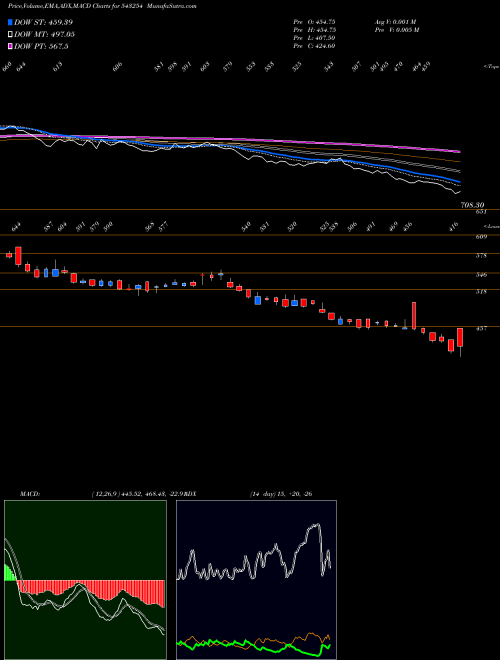
Task: Click the 'Avg V: 0.001 M' value
Action: pyautogui.click(x=396, y=22)
